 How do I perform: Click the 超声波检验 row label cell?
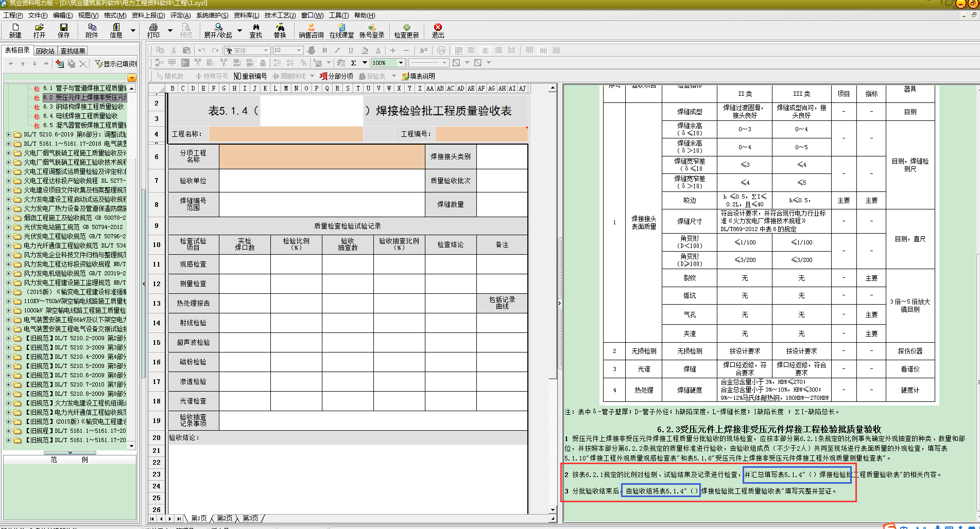pyautogui.click(x=193, y=342)
